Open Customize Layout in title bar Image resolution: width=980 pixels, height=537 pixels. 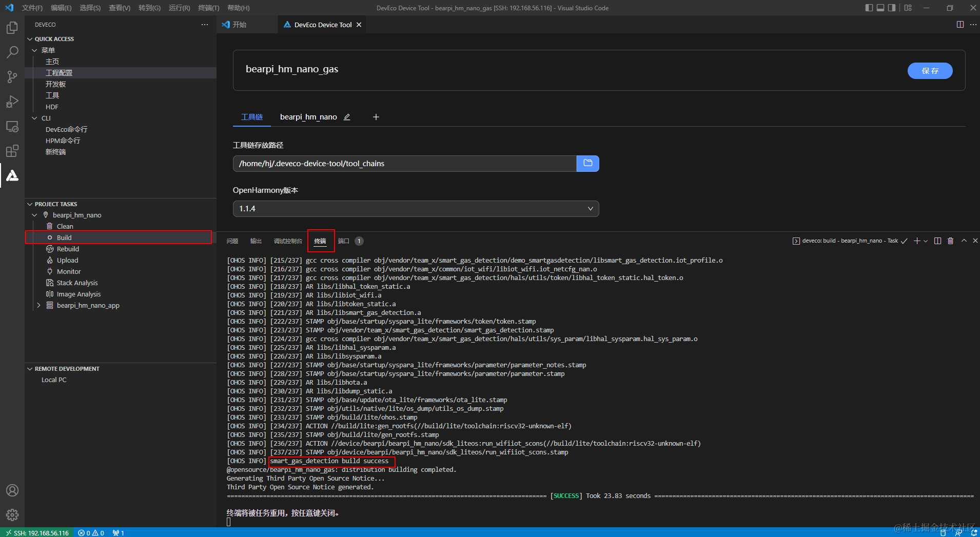pyautogui.click(x=908, y=8)
